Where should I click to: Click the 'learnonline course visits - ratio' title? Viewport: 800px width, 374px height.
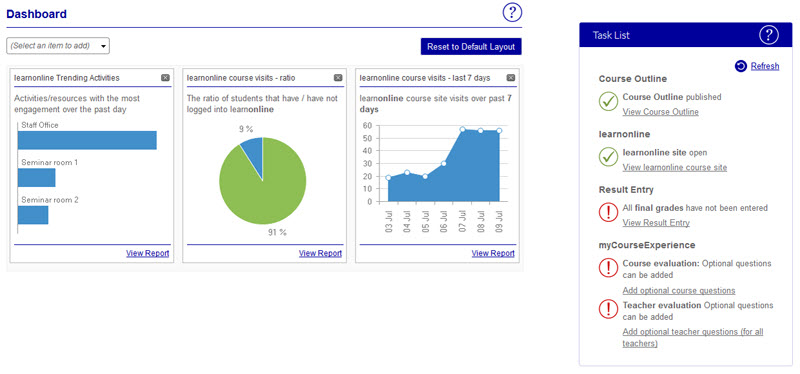[241, 78]
